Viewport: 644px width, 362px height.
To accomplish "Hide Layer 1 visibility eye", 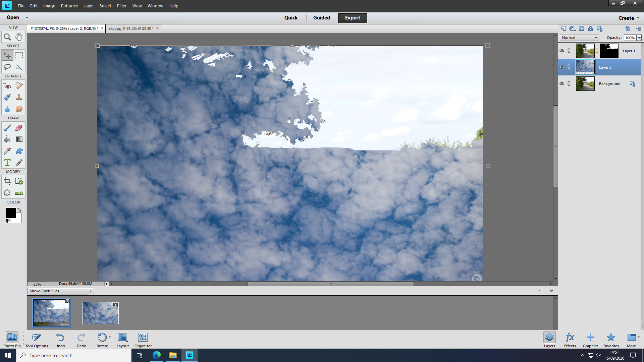I will click(562, 51).
